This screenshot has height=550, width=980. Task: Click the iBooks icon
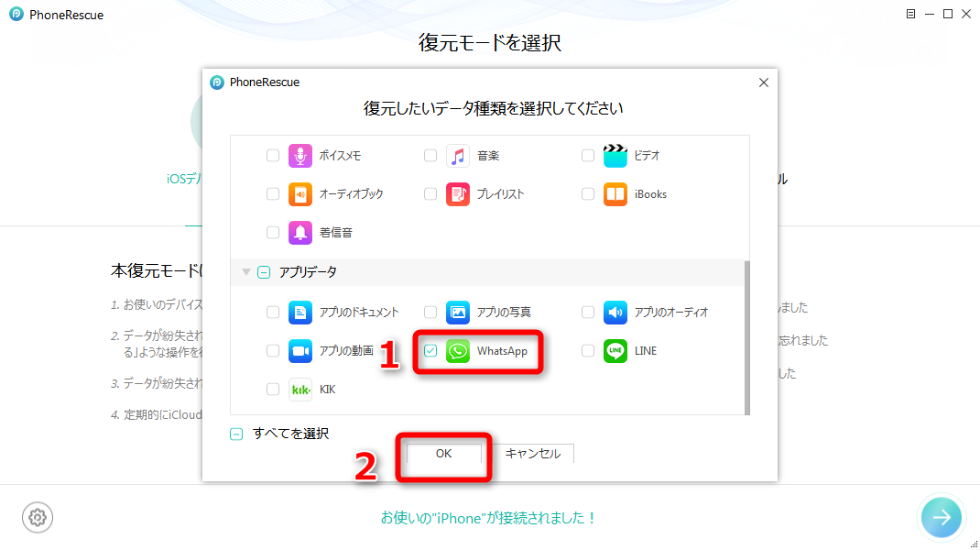coord(615,194)
